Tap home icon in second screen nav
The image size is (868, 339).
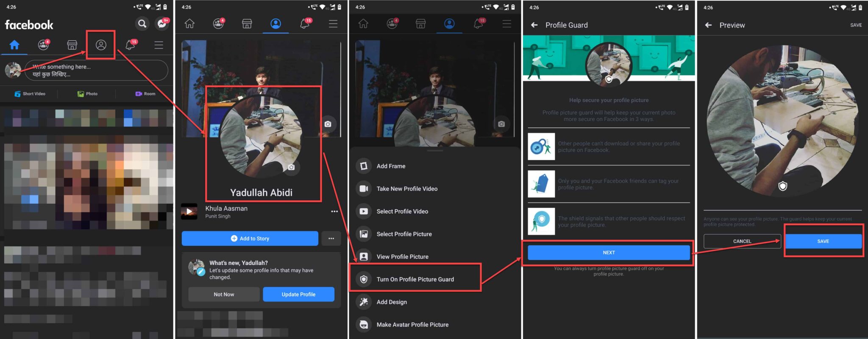(x=189, y=24)
